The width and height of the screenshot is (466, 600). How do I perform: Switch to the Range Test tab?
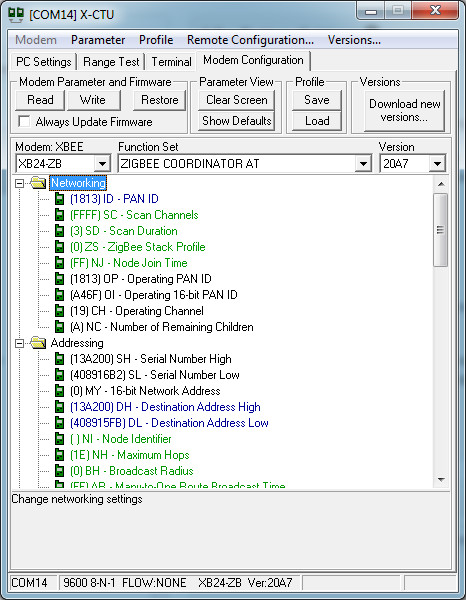click(x=111, y=62)
